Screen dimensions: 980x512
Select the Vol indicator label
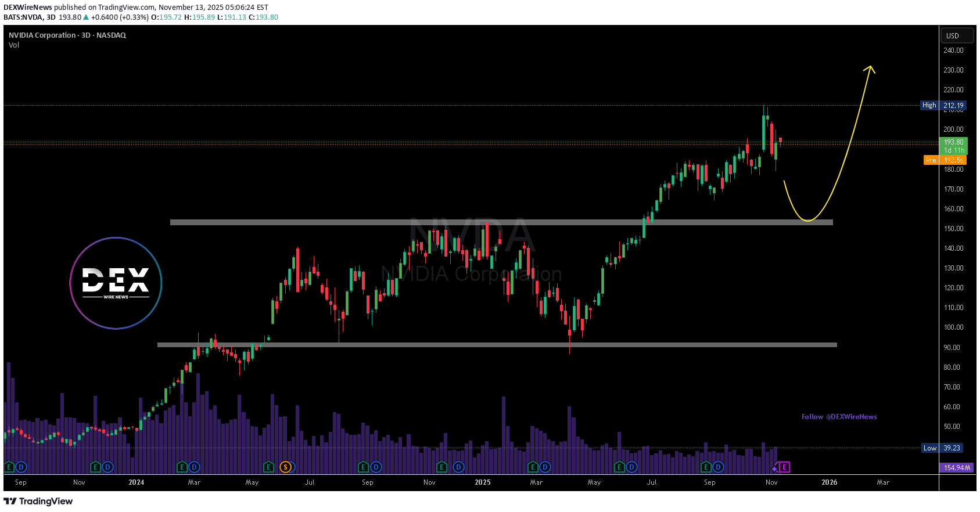[x=14, y=45]
